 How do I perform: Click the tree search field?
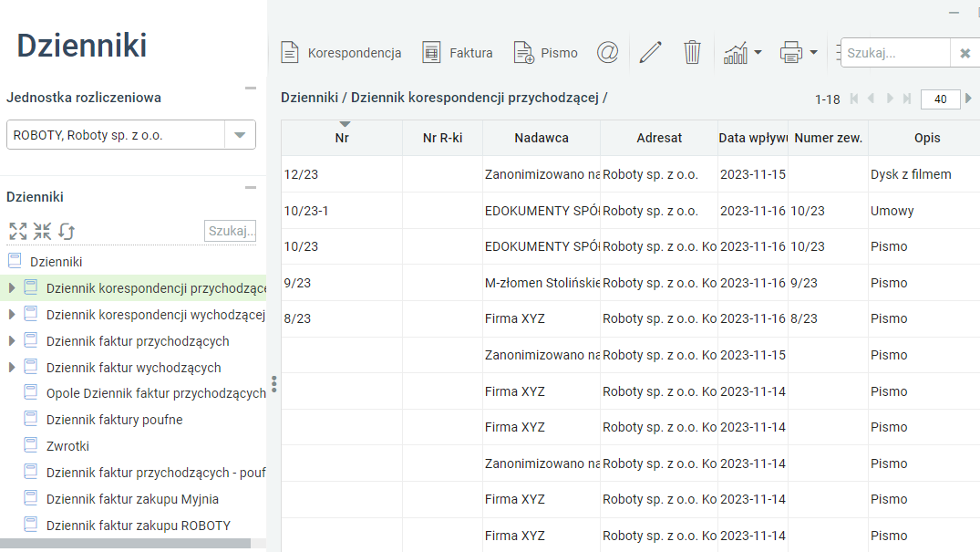(230, 230)
